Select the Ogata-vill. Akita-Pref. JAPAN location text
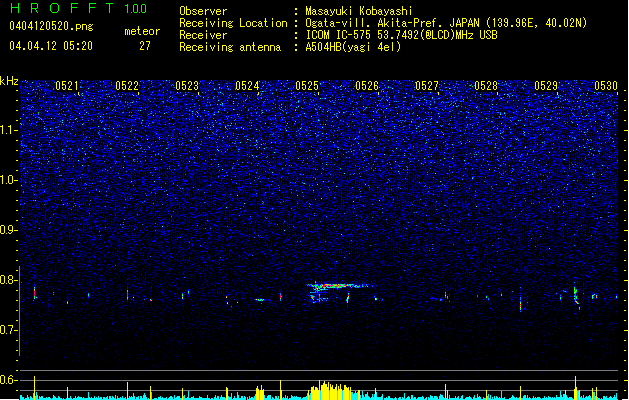This screenshot has height=400, width=629. [x=446, y=23]
